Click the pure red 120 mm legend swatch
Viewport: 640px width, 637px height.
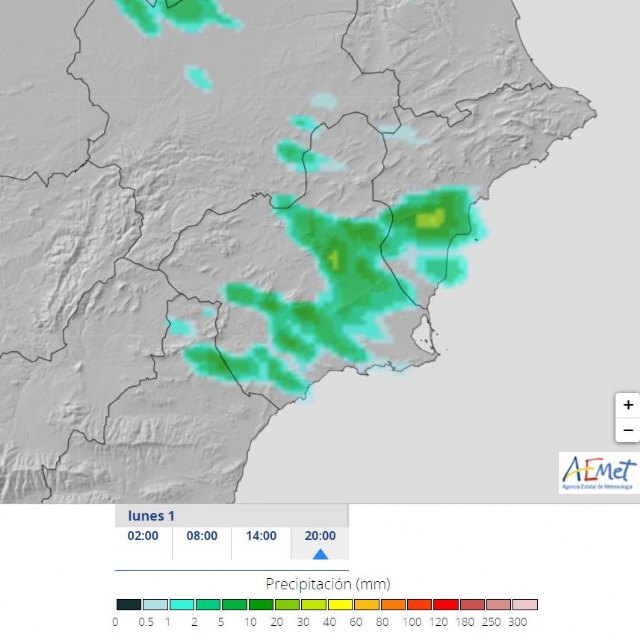(x=445, y=605)
